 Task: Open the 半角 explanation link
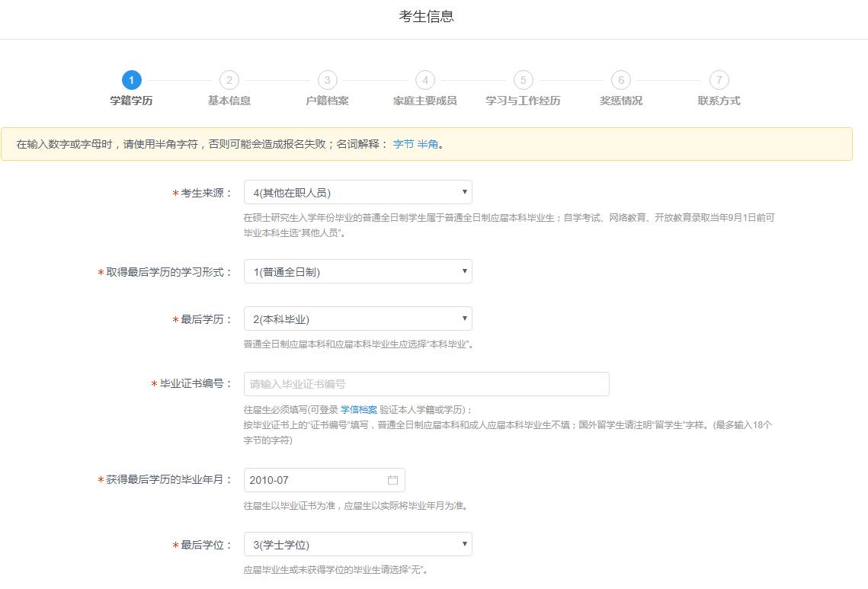428,144
